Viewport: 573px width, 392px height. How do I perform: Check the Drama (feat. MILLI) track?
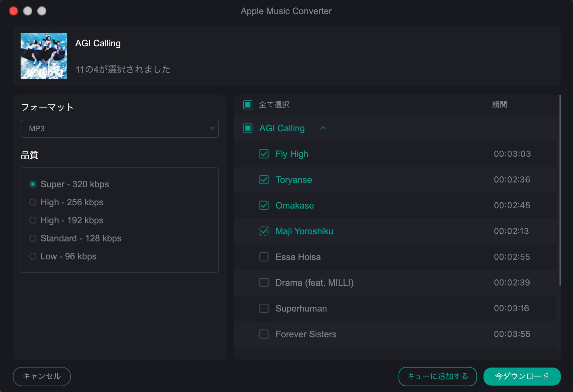[x=264, y=283]
